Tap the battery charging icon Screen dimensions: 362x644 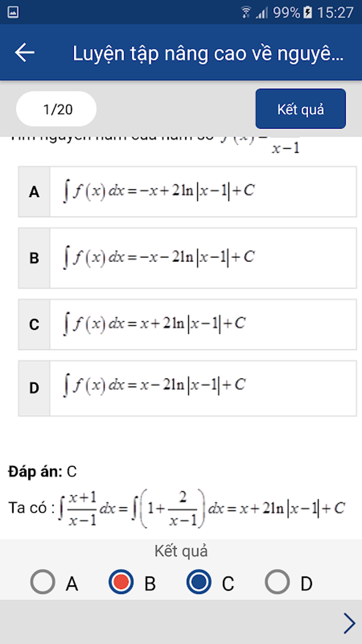click(308, 12)
